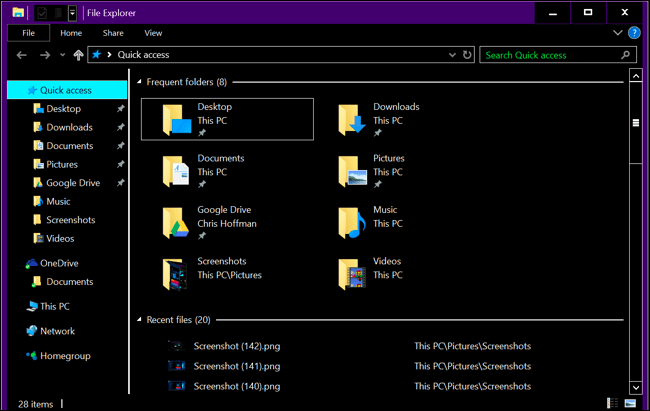Screen dimensions: 650x411
Task: Collapse the Recent files section
Action: tap(138, 320)
